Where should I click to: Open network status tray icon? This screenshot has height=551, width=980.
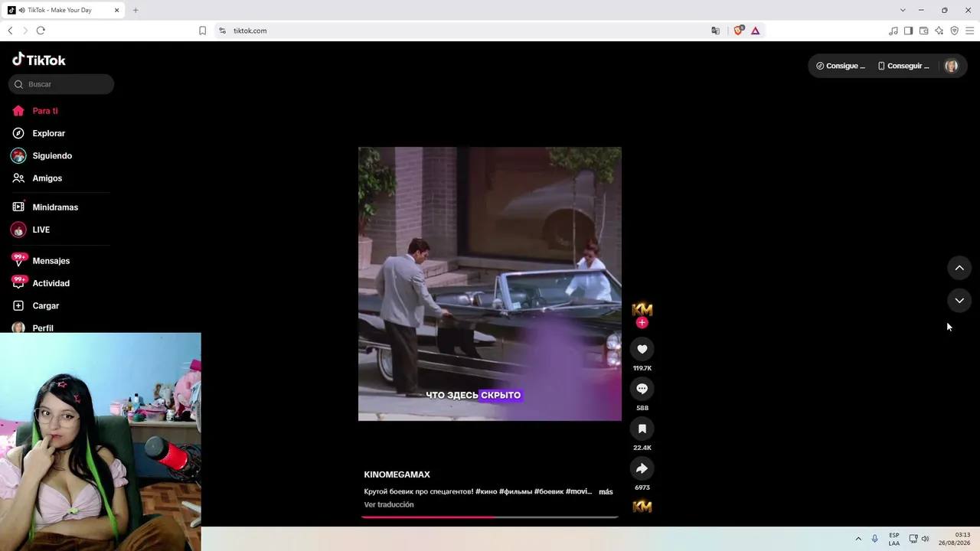click(913, 539)
